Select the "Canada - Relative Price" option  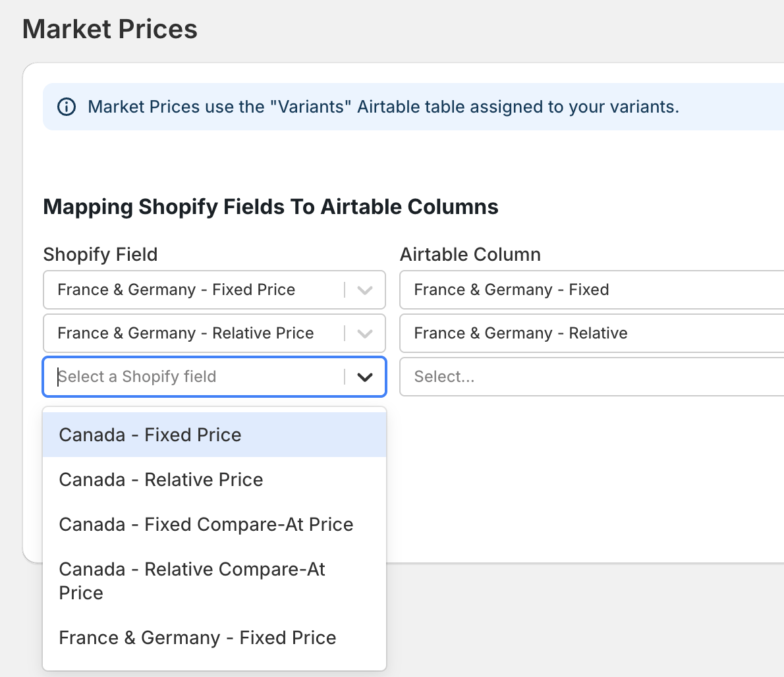pos(161,479)
